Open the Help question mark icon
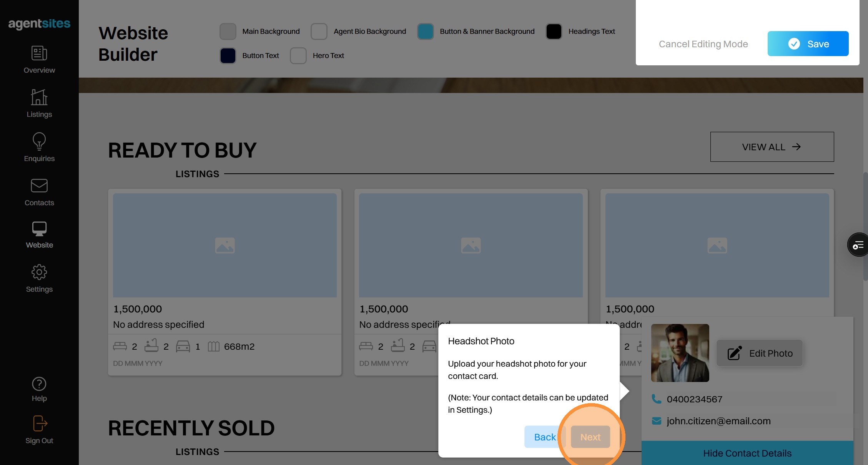 pyautogui.click(x=39, y=384)
